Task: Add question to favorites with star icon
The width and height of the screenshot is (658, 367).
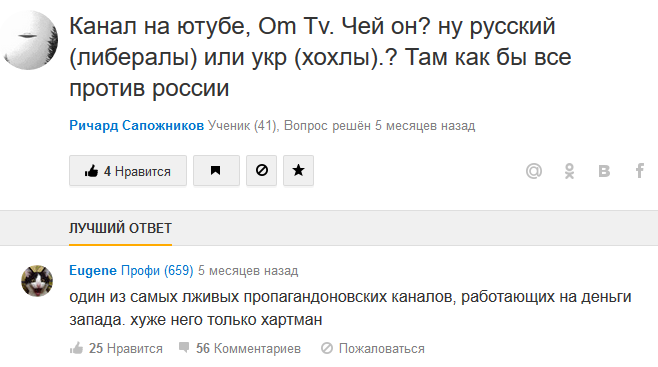Action: pos(298,171)
